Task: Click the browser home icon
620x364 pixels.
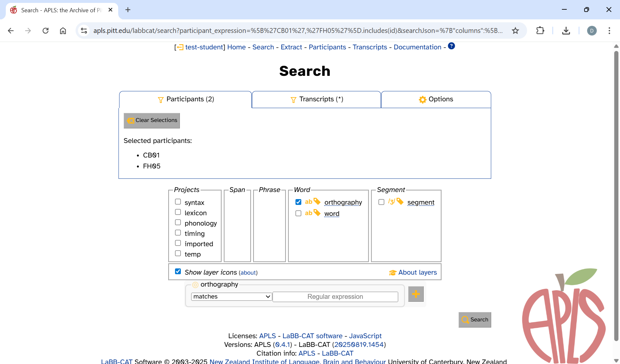Action: point(63,31)
